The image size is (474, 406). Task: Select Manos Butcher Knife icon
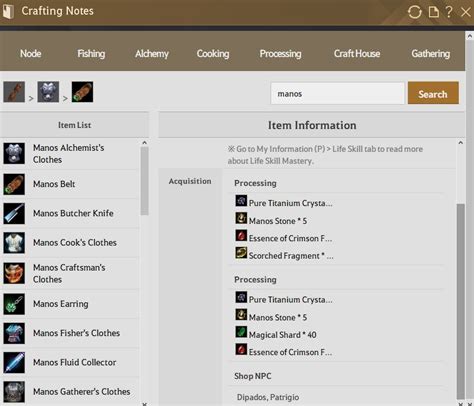point(14,213)
